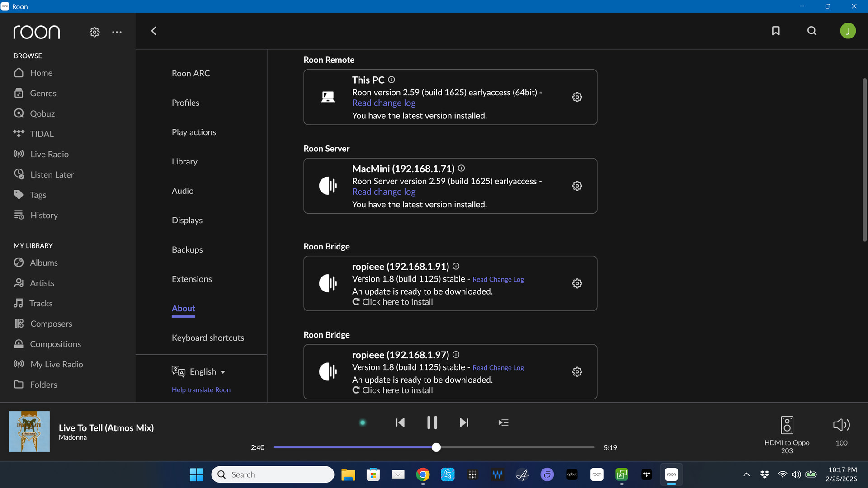Viewport: 868px width, 488px height.
Task: Read Change Log for ropieee (192.168.1.97)
Action: (498, 368)
